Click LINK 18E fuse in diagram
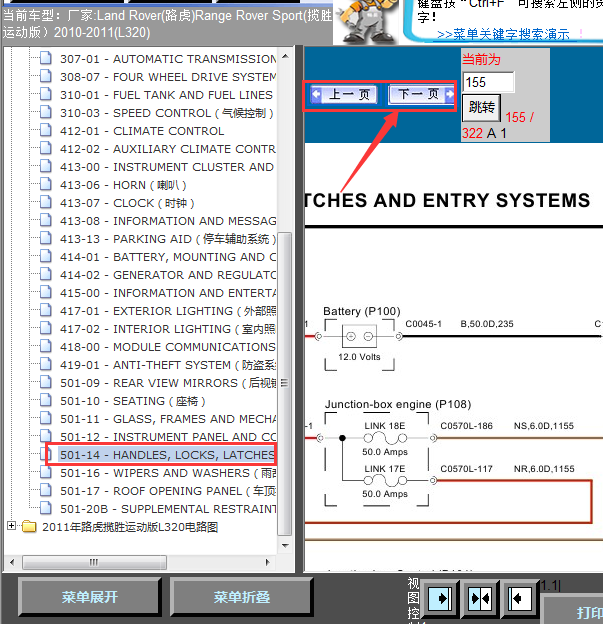The image size is (603, 624). 385,438
